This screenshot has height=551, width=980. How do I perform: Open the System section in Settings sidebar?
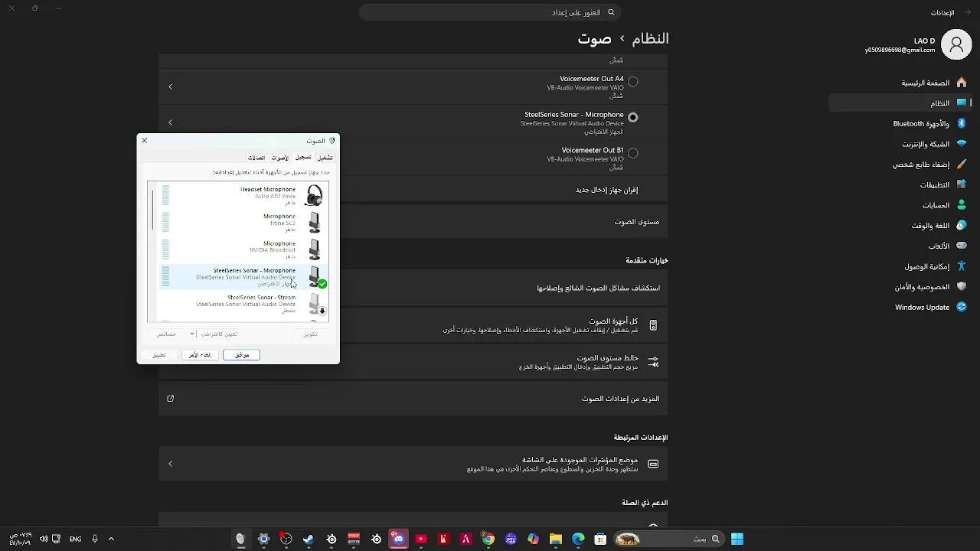click(900, 103)
